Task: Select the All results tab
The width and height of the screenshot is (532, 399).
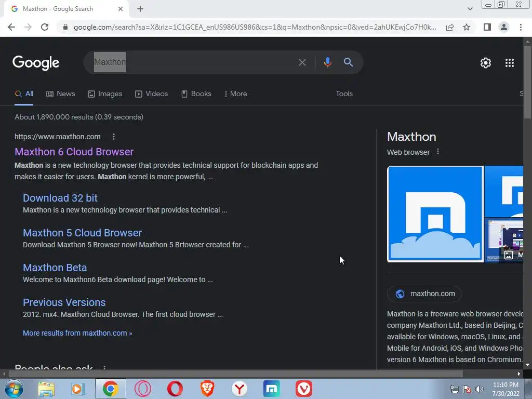Action: click(x=24, y=94)
